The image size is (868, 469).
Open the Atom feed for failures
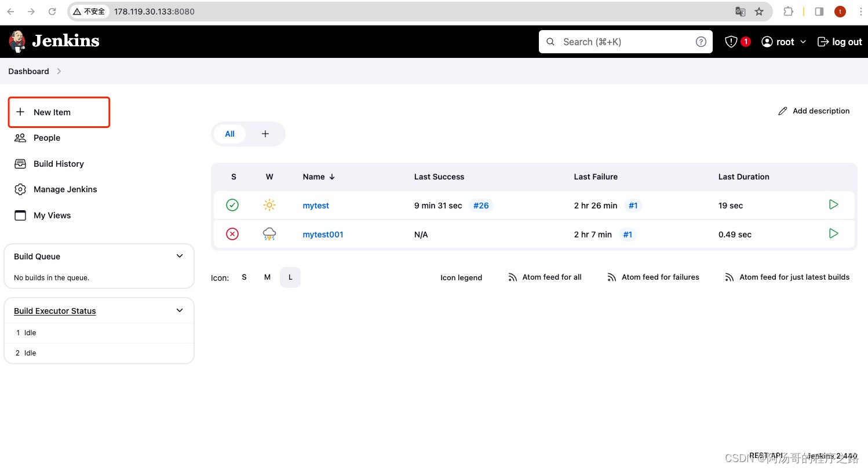pos(653,277)
